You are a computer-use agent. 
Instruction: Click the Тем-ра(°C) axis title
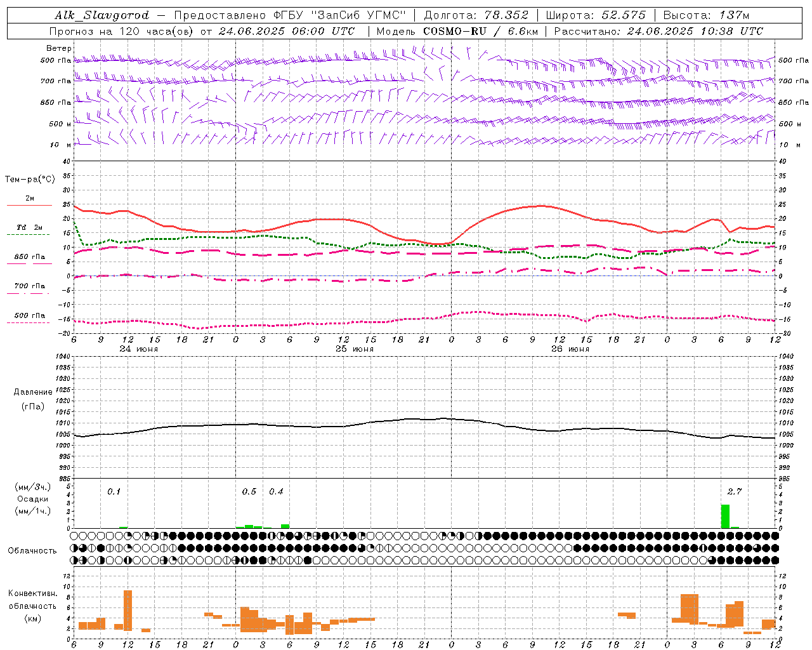tap(30, 180)
